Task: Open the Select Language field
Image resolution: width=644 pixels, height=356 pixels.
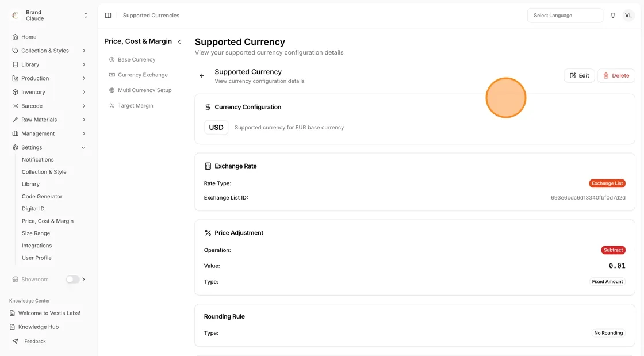Action: click(565, 15)
